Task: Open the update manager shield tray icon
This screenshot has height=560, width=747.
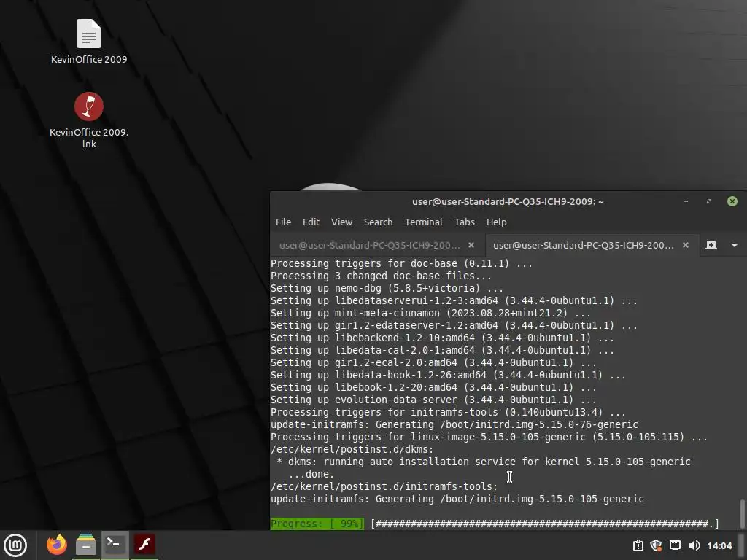Action: (x=656, y=545)
